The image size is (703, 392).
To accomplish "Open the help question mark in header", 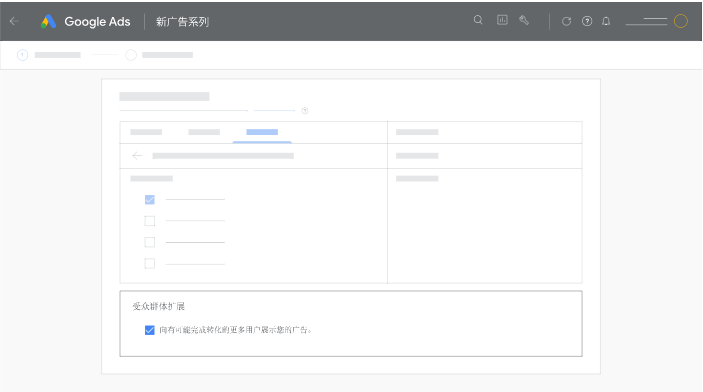I will pos(587,21).
